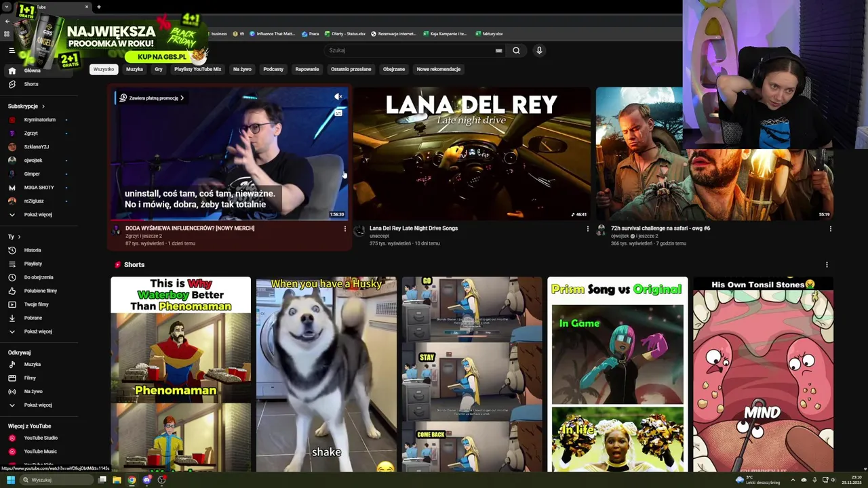Open the When you have a Husky short
This screenshot has width=868, height=488.
click(x=326, y=374)
